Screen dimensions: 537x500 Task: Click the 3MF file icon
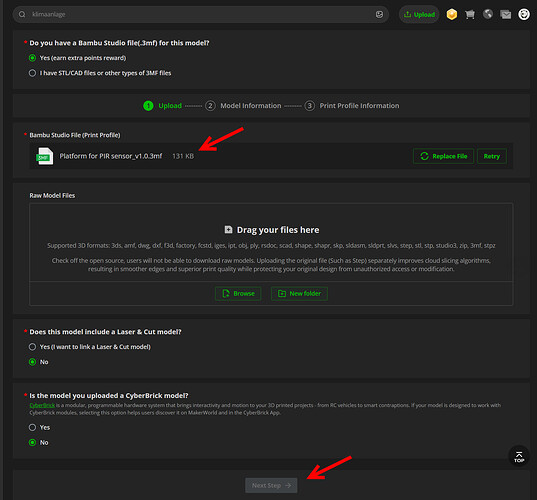click(45, 156)
